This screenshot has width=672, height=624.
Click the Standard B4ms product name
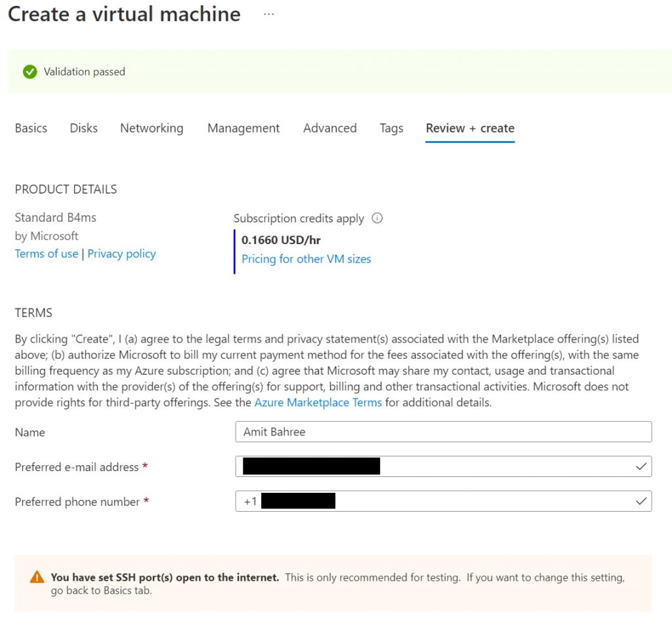(x=55, y=217)
